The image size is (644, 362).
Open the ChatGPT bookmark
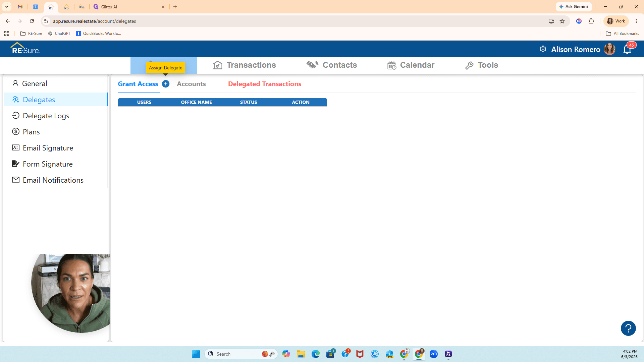[x=59, y=34]
